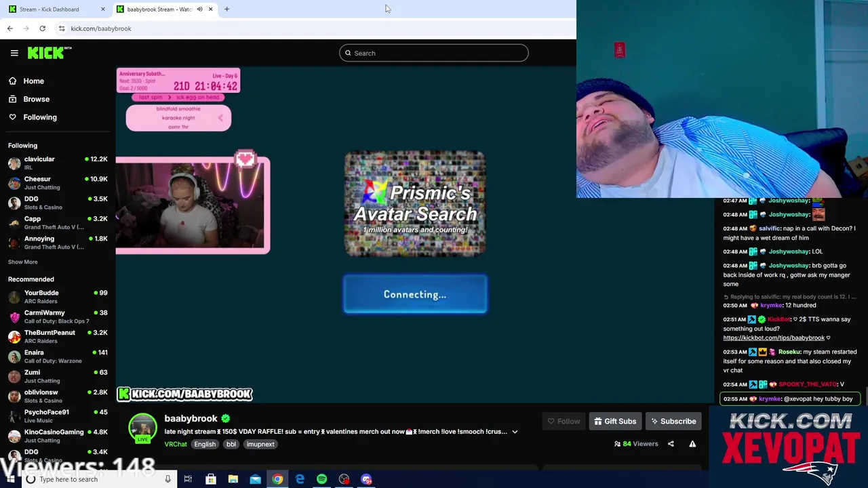The image size is (868, 488).
Task: Open the Kick hamburger menu
Action: [x=14, y=53]
